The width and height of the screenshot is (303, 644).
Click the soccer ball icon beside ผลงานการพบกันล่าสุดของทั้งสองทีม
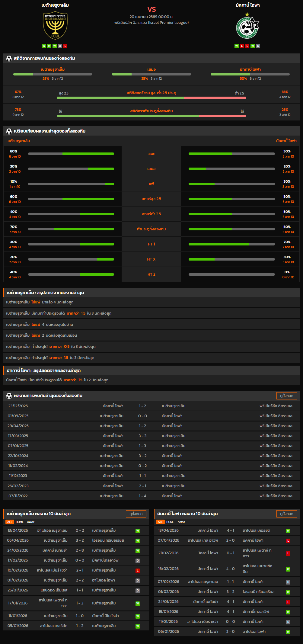pos(9,396)
